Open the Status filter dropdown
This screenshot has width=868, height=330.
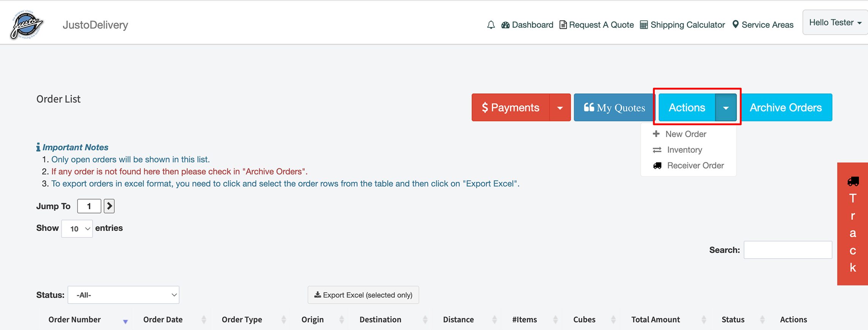click(x=123, y=295)
